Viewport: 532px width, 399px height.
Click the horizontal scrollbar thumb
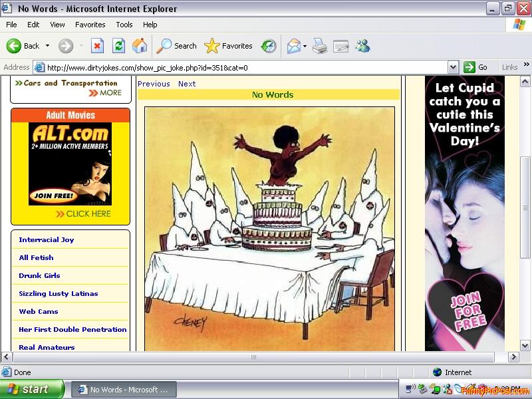[x=253, y=357]
